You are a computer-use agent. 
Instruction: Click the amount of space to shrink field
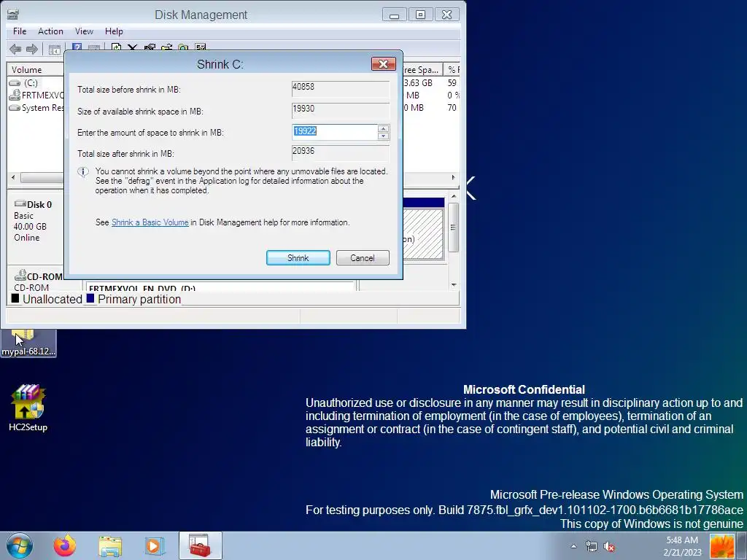coord(335,132)
